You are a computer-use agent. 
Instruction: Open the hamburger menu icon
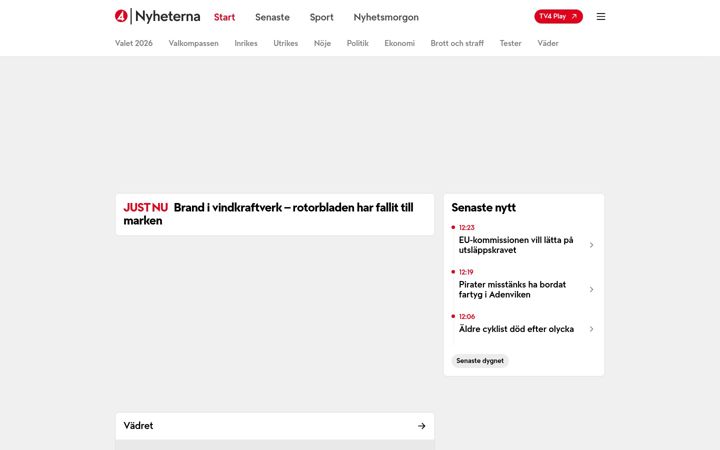point(601,17)
